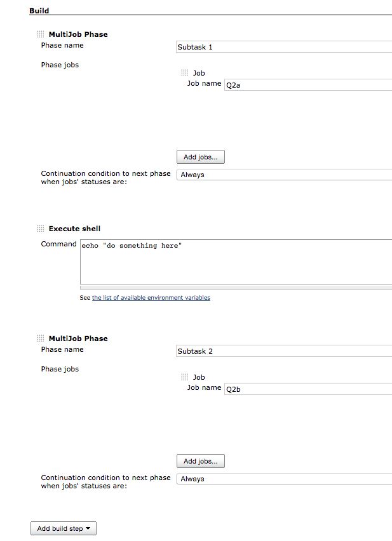
Task: Click inside the shell Command text area
Action: pyautogui.click(x=236, y=262)
